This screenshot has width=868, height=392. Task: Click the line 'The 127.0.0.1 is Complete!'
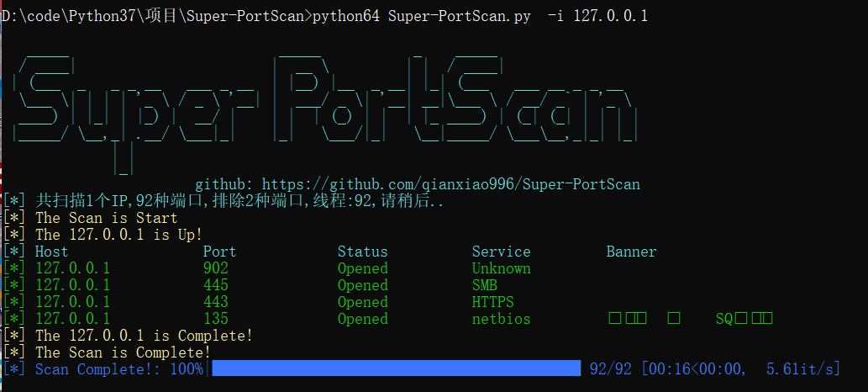coord(144,336)
